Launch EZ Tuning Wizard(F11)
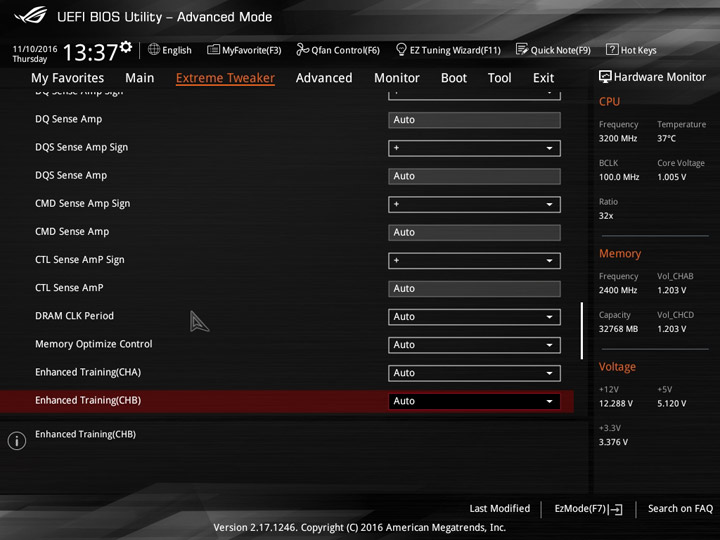 click(x=448, y=50)
